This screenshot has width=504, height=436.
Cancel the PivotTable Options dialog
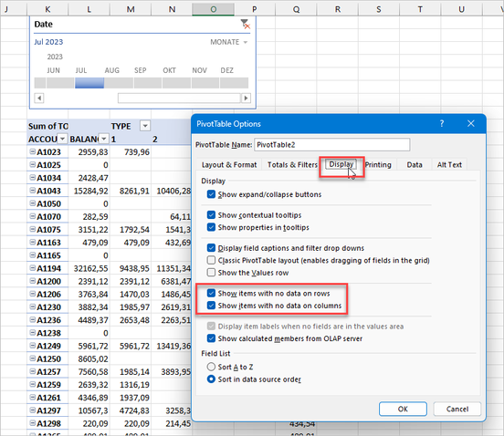pos(457,409)
